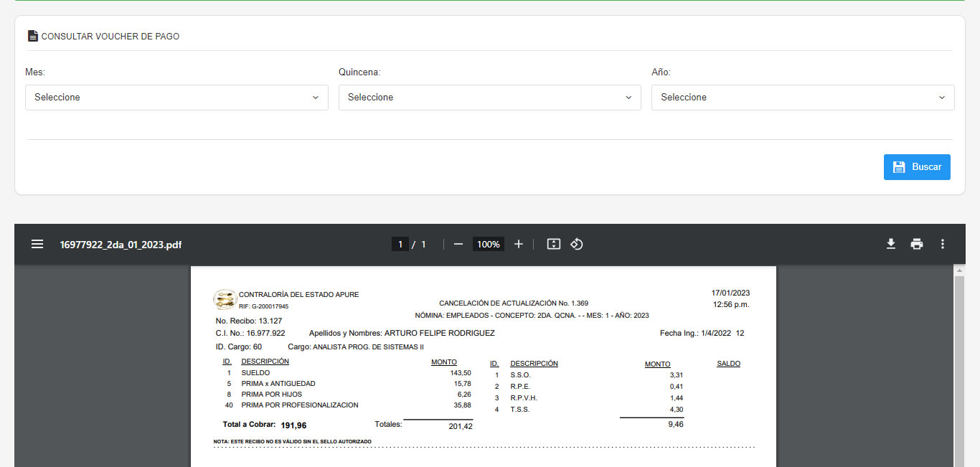980x467 pixels.
Task: Click the Mes: field label
Action: (35, 72)
